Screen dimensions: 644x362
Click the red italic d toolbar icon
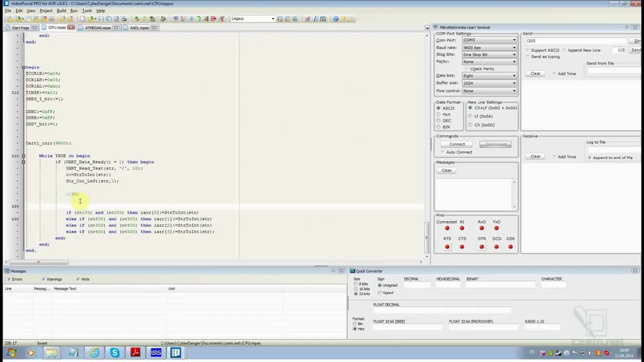point(307,19)
